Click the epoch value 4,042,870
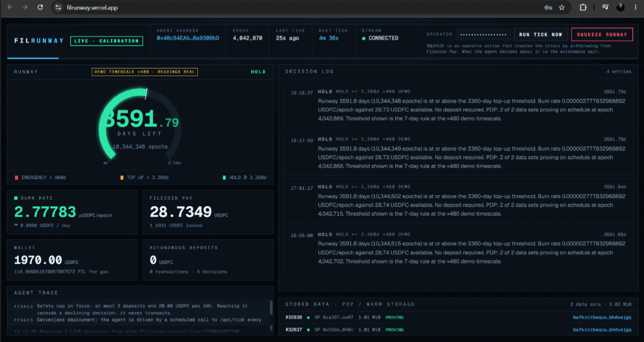This screenshot has height=342, width=644. point(247,38)
